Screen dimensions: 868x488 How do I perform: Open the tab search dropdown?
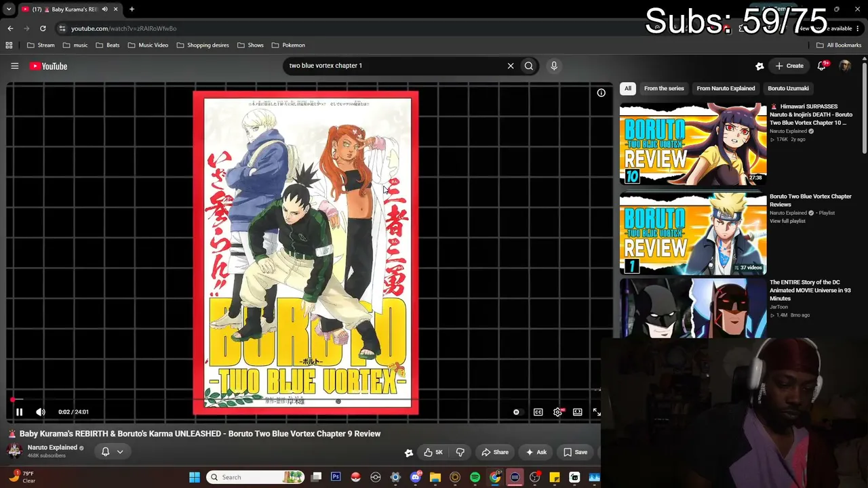pyautogui.click(x=9, y=9)
